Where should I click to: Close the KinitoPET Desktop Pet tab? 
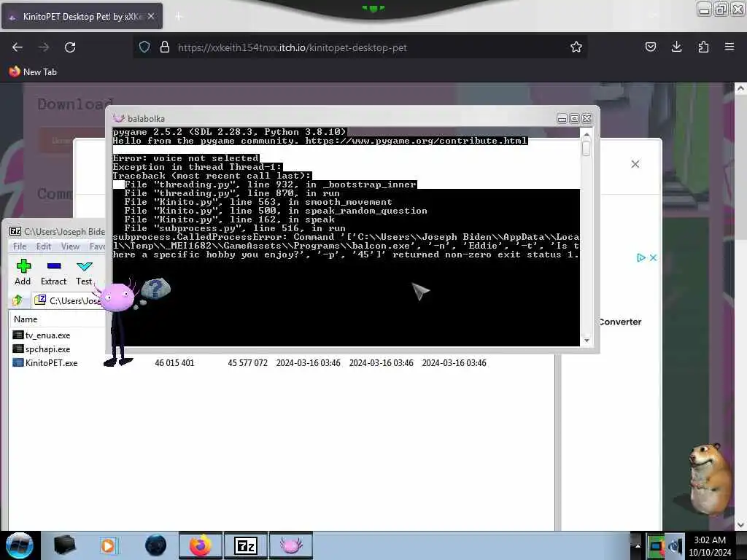[151, 16]
